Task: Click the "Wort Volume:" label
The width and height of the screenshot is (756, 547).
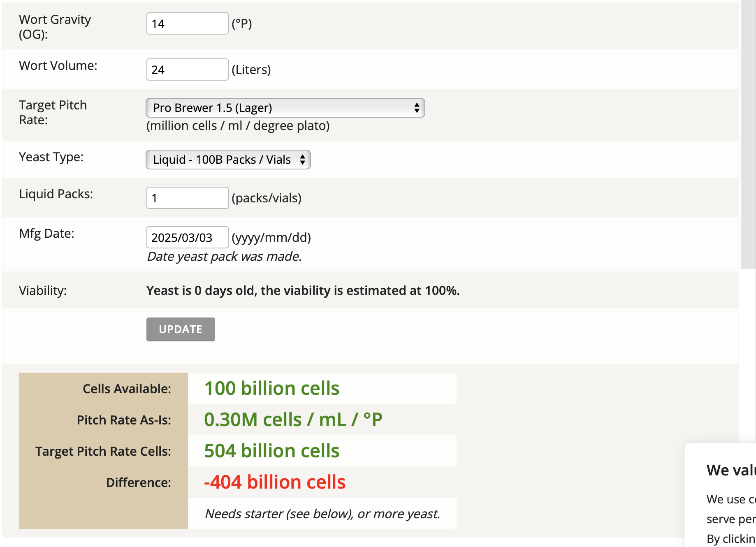Action: (58, 65)
